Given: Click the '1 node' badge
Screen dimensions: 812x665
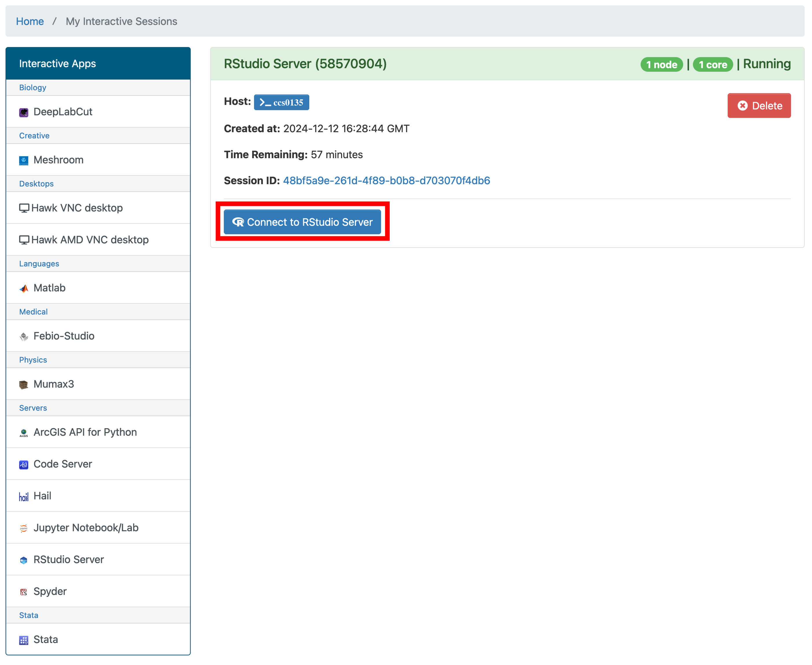Looking at the screenshot, I should pyautogui.click(x=661, y=64).
